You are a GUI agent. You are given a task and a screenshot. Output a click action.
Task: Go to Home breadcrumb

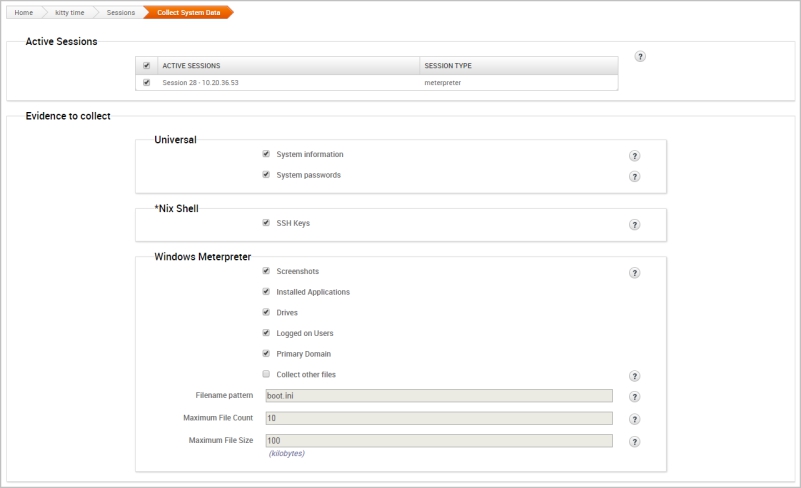pyautogui.click(x=23, y=12)
